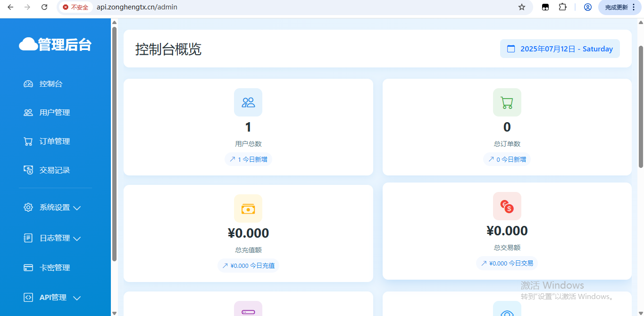Click the red coins icon on 总交易额 card

click(507, 206)
